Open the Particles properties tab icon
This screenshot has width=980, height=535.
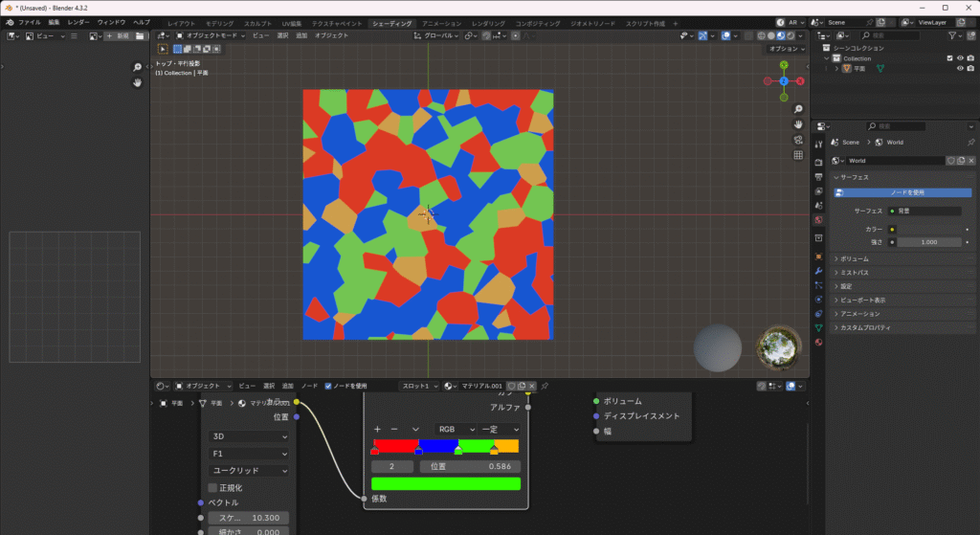819,285
